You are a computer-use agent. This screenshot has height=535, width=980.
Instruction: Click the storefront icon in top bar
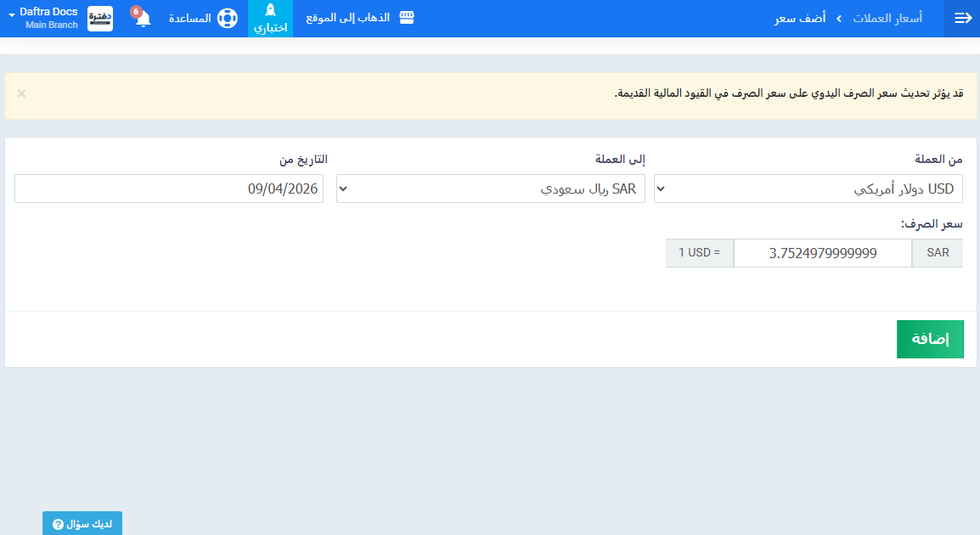tap(407, 18)
